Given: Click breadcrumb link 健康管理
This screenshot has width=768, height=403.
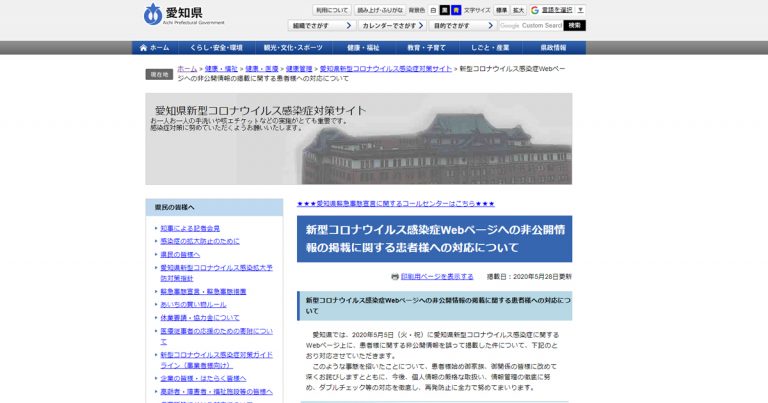Looking at the screenshot, I should click(299, 69).
